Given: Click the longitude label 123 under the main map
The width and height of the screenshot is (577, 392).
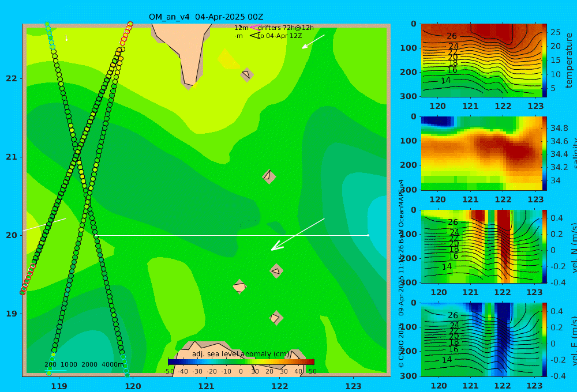Looking at the screenshot, I should 354,386.
